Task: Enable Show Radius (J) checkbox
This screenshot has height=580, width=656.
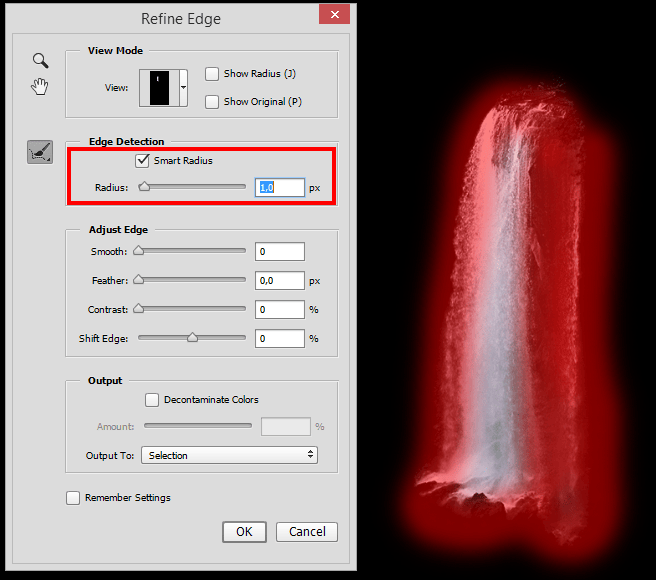Action: (212, 74)
